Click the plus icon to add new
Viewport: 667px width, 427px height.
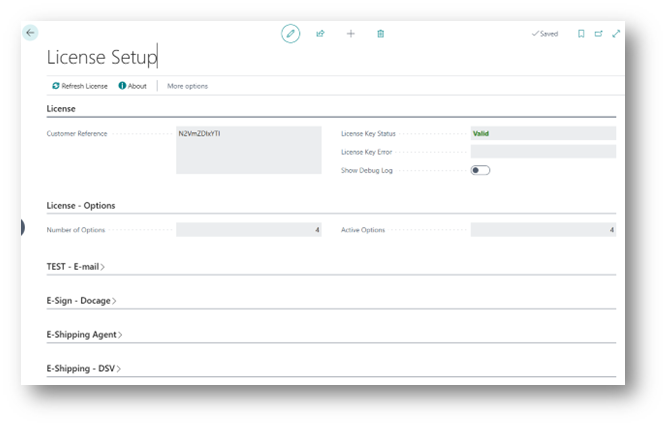tap(350, 33)
